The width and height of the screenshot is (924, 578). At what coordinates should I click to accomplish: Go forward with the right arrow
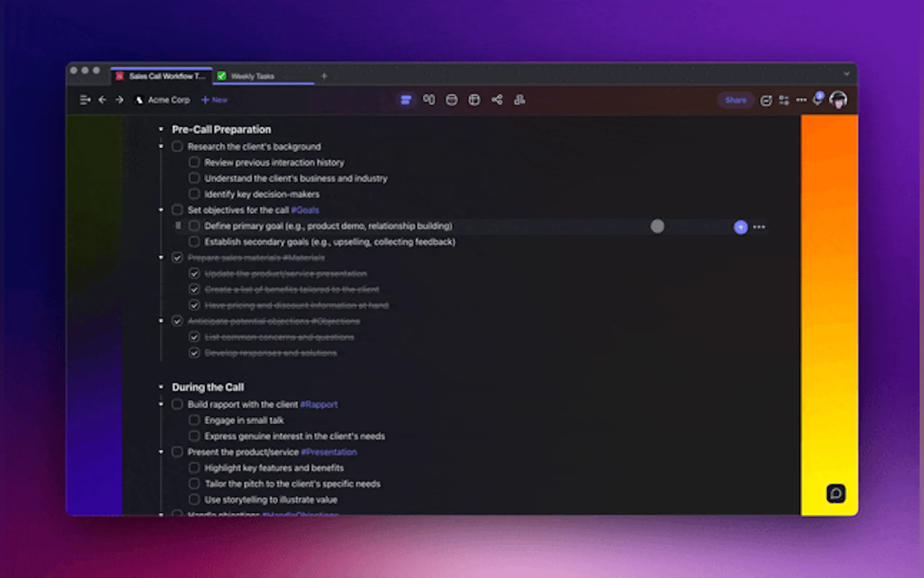120,100
